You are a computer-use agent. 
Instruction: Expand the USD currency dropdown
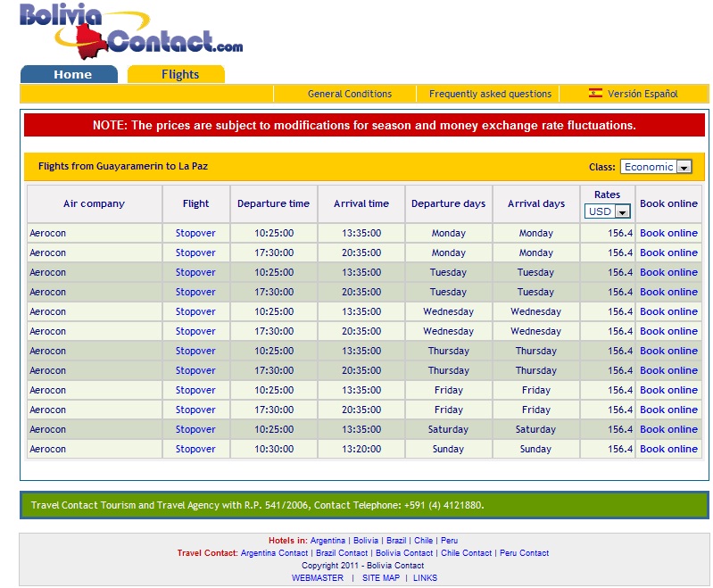pyautogui.click(x=608, y=211)
